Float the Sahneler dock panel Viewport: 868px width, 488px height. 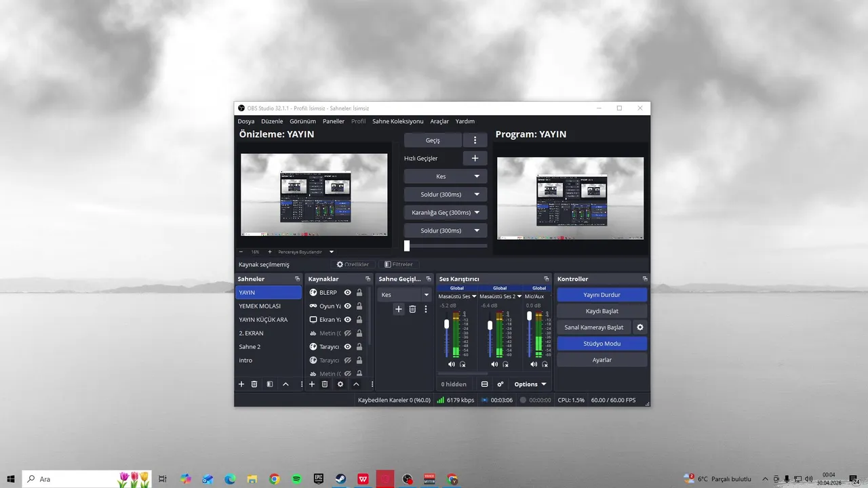point(297,279)
